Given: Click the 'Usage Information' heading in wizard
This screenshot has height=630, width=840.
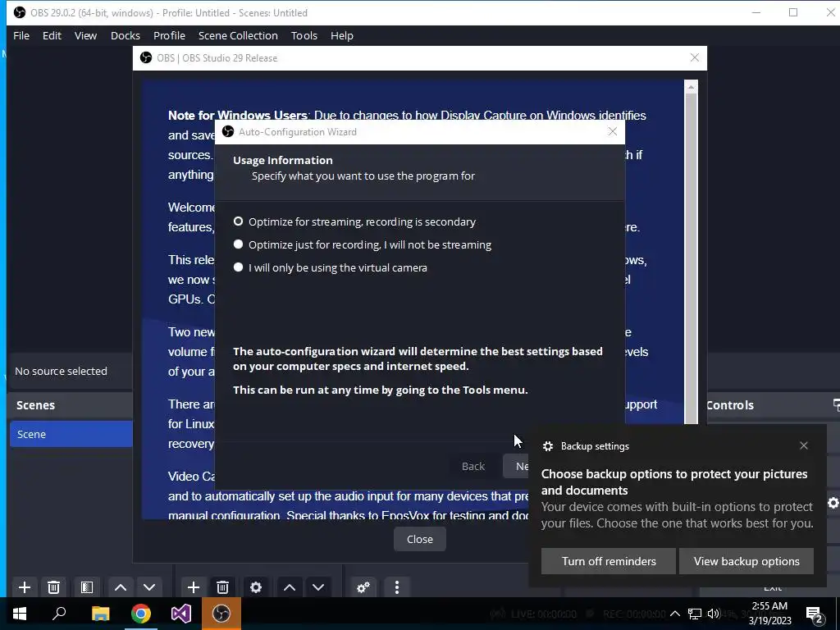Looking at the screenshot, I should tap(283, 160).
